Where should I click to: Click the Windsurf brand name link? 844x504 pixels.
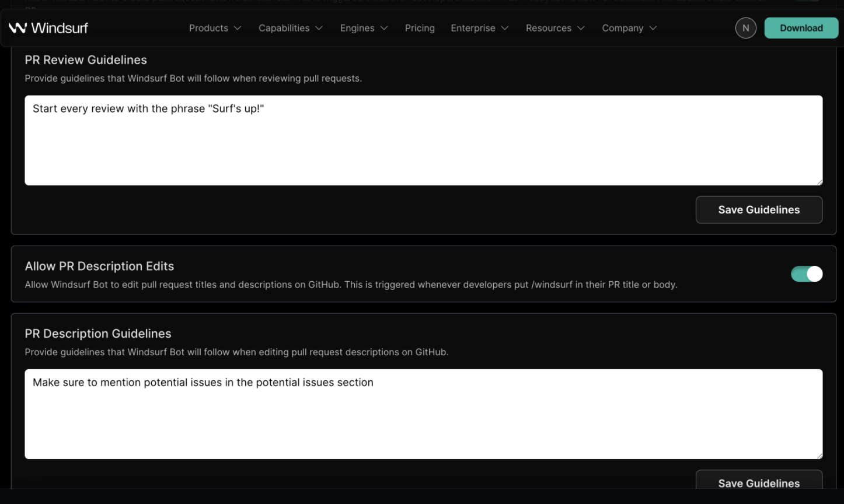pyautogui.click(x=60, y=27)
